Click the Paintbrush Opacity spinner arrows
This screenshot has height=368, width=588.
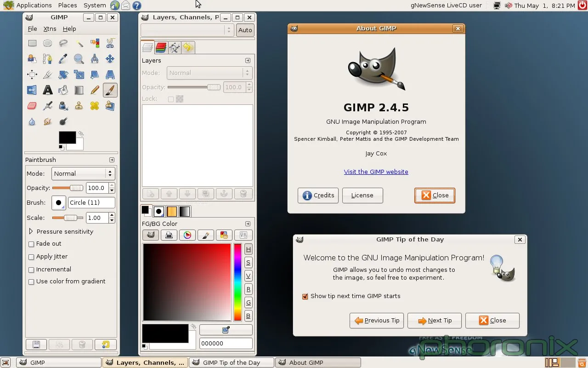(112, 188)
